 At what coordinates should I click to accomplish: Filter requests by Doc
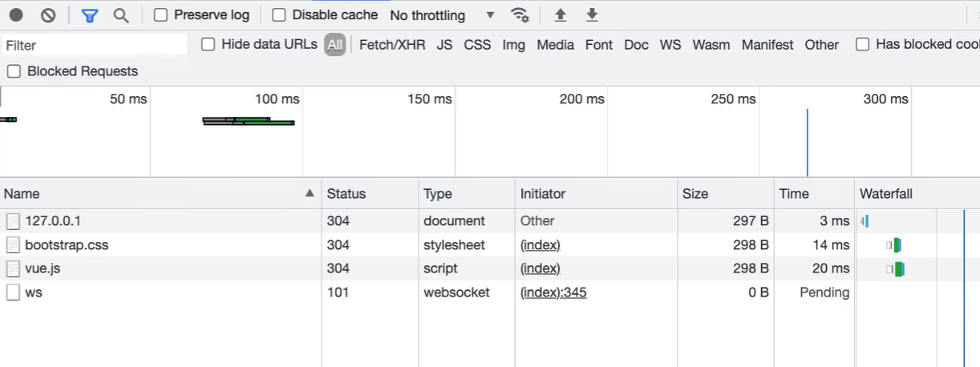point(636,45)
